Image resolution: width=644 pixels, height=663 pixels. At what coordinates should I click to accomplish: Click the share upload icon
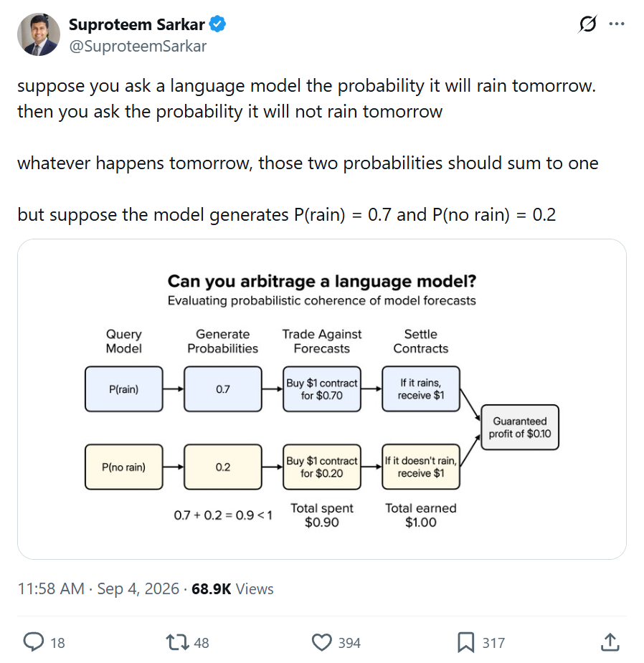pyautogui.click(x=610, y=642)
